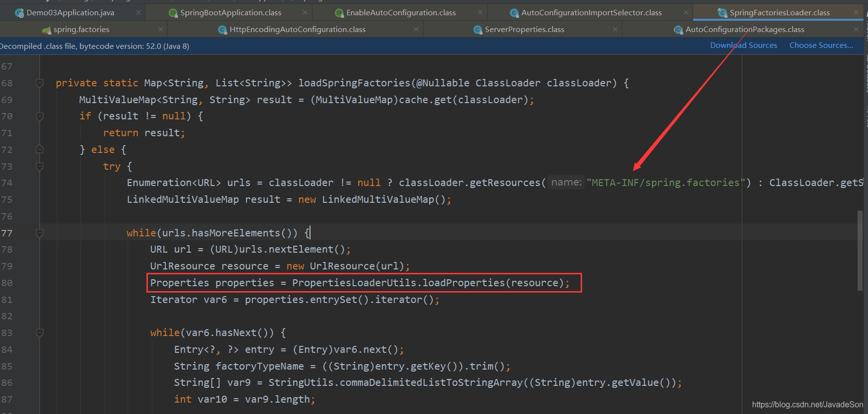
Task: Collapse if block at line 70
Action: pos(40,116)
